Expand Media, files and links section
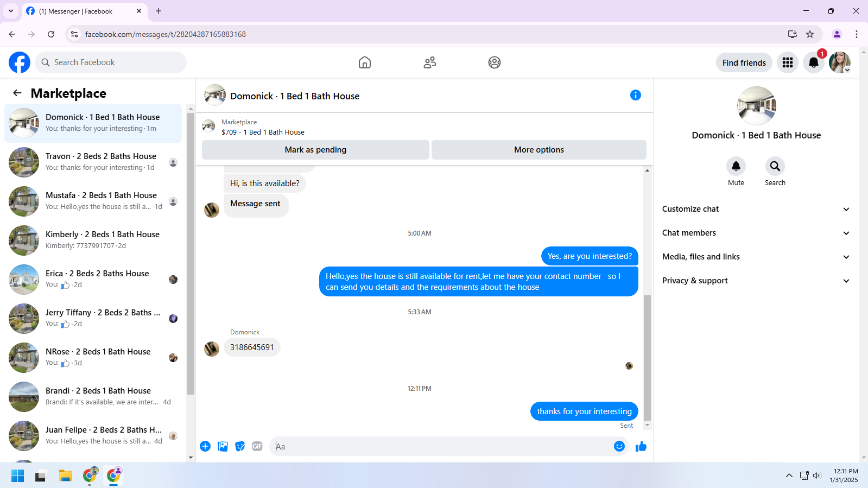 coord(756,257)
